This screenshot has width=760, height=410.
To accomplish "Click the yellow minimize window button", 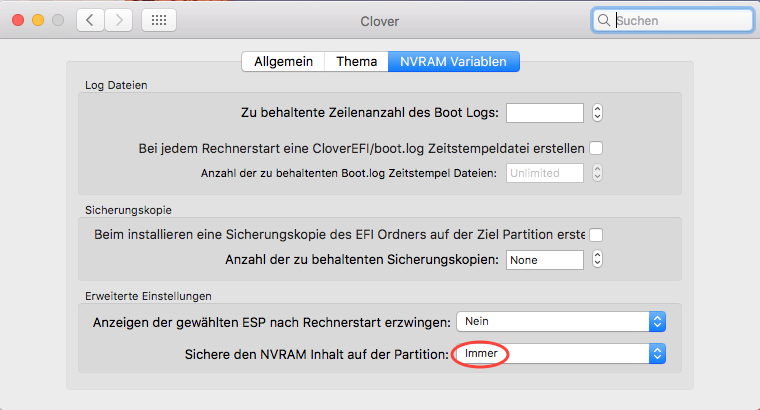I will coord(39,20).
